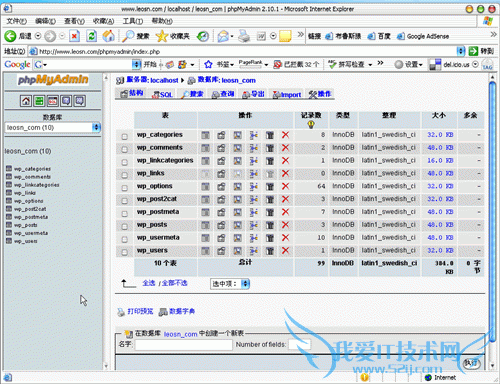Check the wp_postmeta row checkbox

[124, 213]
